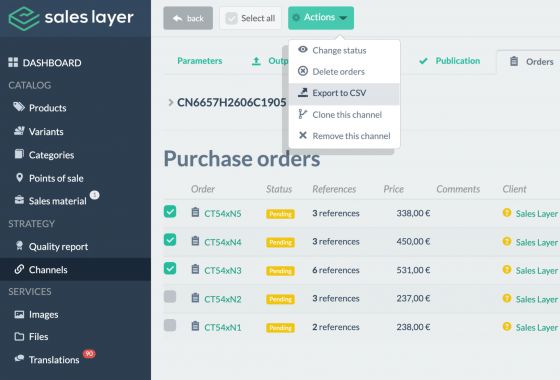Click the Sales material briefcase icon
The image size is (560, 380).
(19, 200)
